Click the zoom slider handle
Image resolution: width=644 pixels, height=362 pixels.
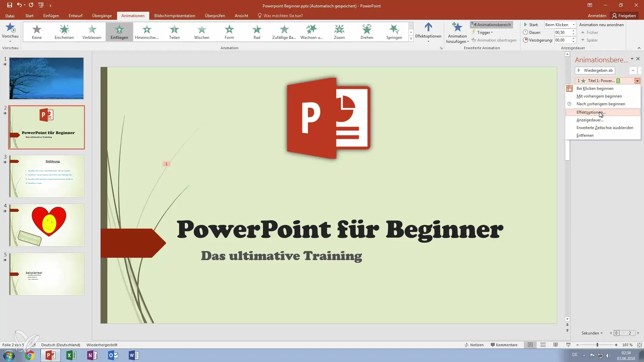pos(597,345)
